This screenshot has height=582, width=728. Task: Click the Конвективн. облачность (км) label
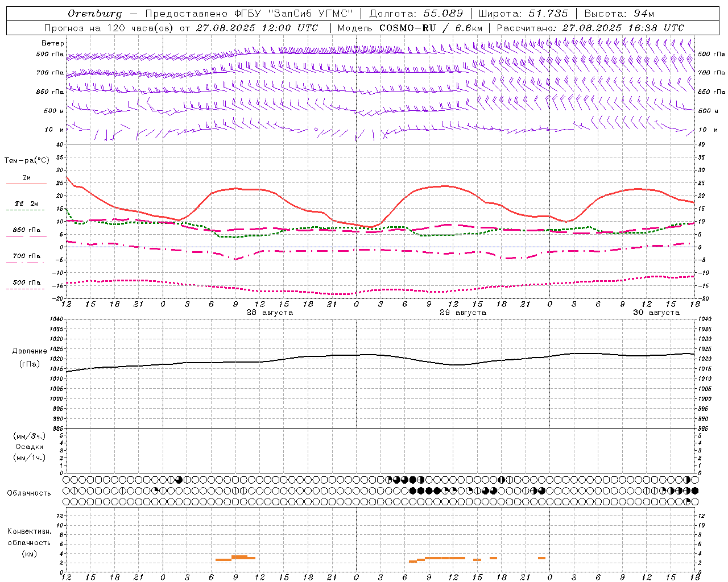pyautogui.click(x=30, y=542)
